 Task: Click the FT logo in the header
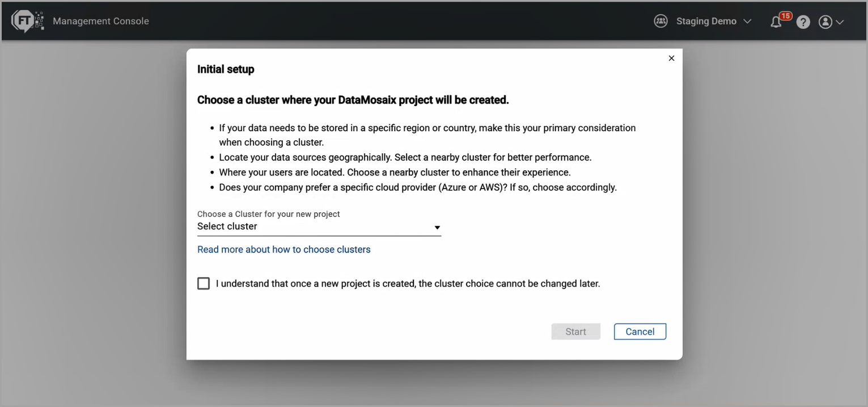pos(27,21)
